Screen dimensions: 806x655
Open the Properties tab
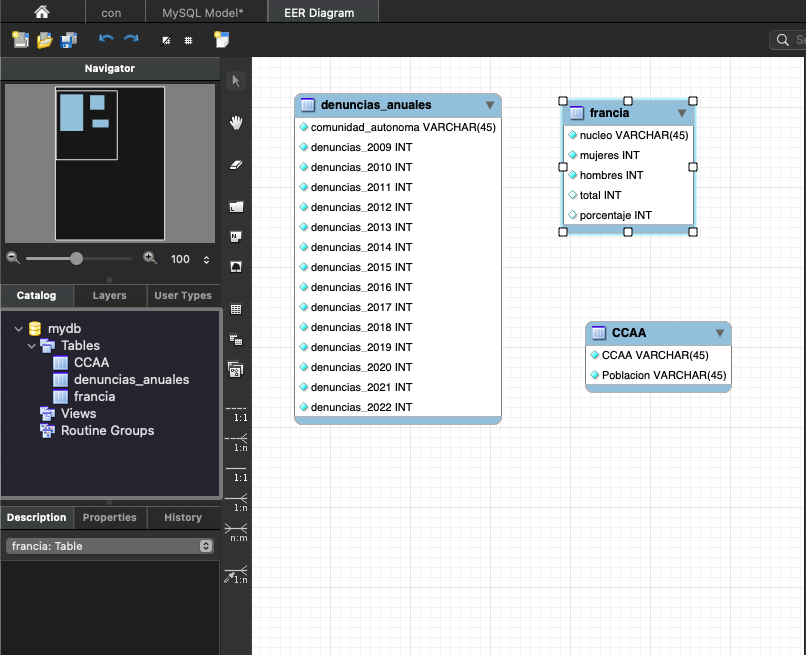click(x=109, y=518)
